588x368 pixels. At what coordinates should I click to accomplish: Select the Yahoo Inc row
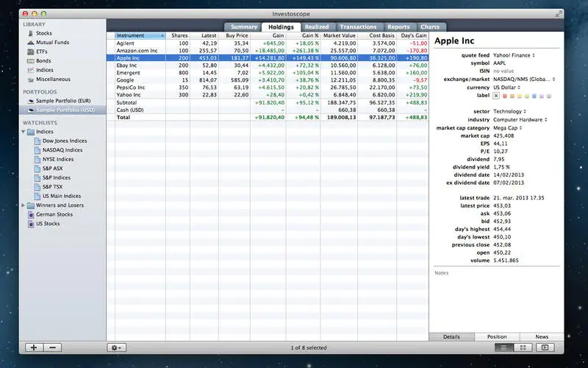coord(268,95)
